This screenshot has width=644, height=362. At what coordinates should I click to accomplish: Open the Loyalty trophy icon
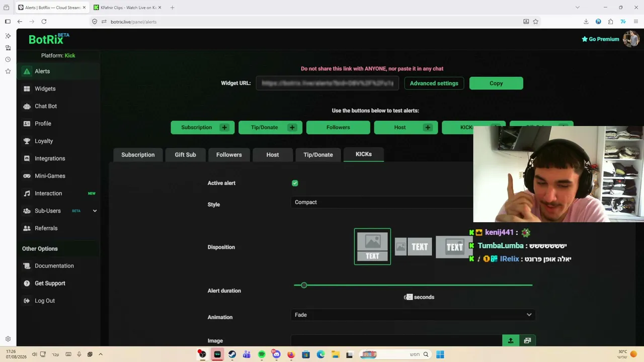pyautogui.click(x=27, y=141)
